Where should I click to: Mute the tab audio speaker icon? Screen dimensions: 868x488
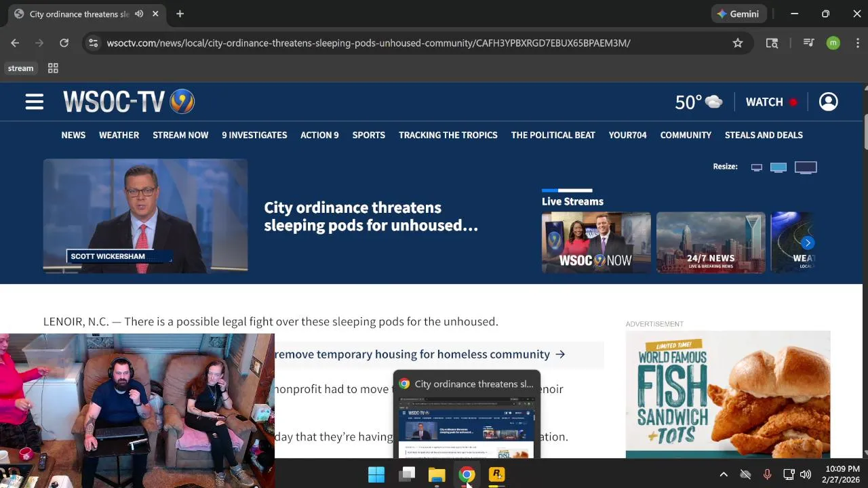click(139, 14)
